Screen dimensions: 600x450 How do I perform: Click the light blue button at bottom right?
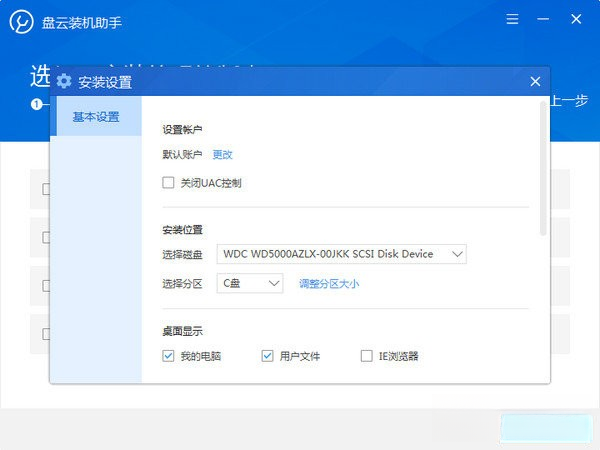coord(546,429)
